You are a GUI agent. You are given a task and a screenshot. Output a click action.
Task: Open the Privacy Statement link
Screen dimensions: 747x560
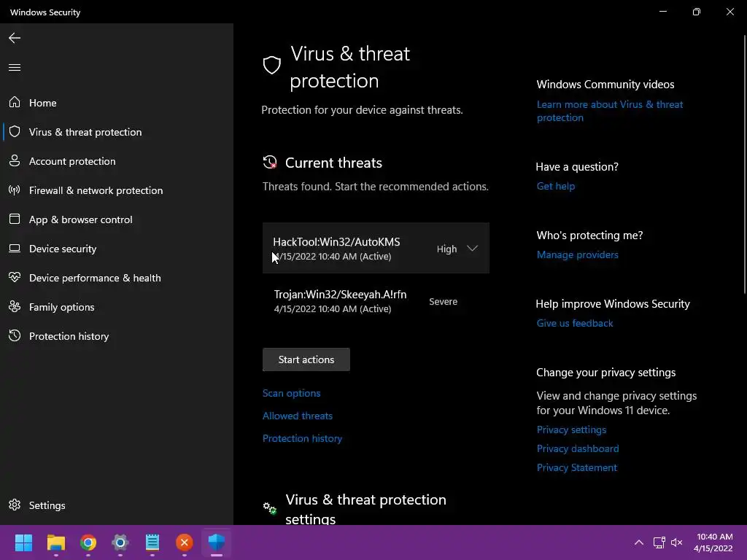click(x=576, y=467)
